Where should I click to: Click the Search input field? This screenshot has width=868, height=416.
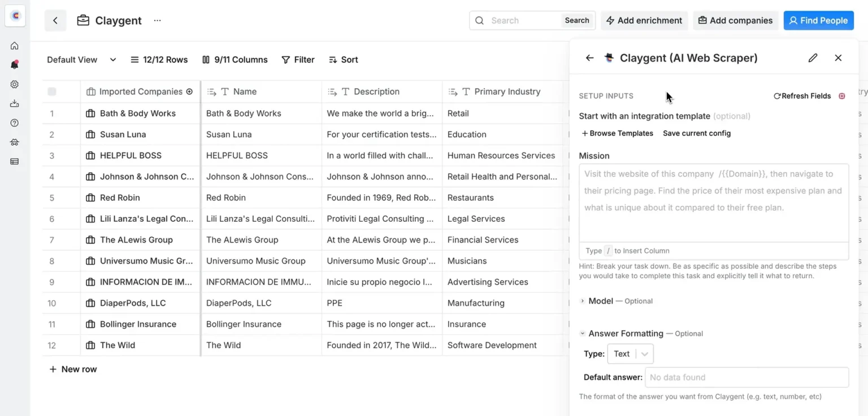(524, 20)
